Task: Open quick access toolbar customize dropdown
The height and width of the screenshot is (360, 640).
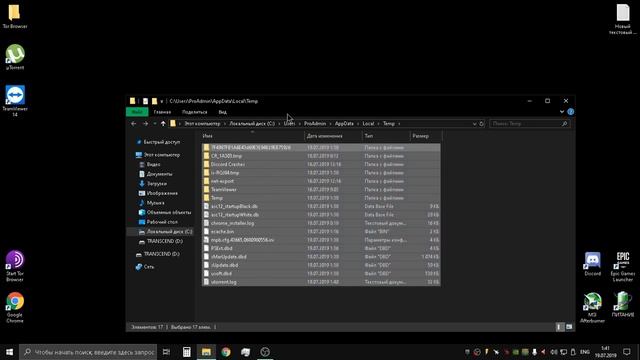Action: click(x=162, y=101)
